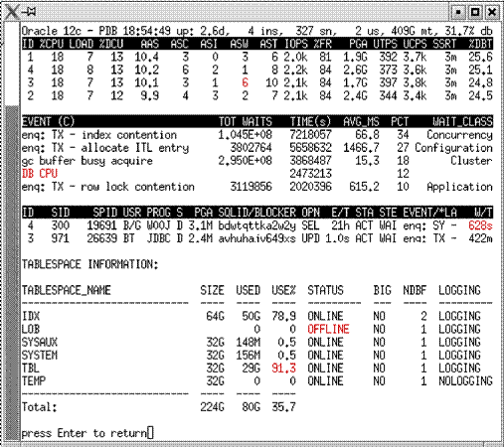This screenshot has height=447, width=504.
Task: Select the IOPS value 2.0k
Action: [296, 57]
